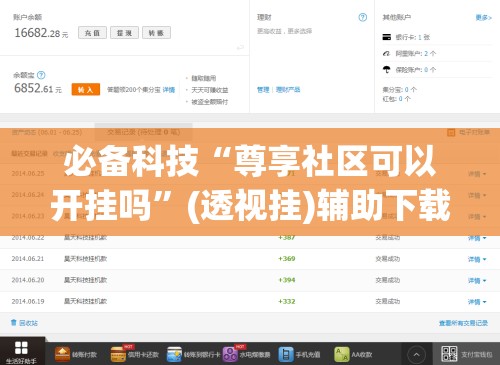This screenshot has width=500, height=365.
Task: Click the 阿里账户 count of 2
Action: click(x=426, y=53)
